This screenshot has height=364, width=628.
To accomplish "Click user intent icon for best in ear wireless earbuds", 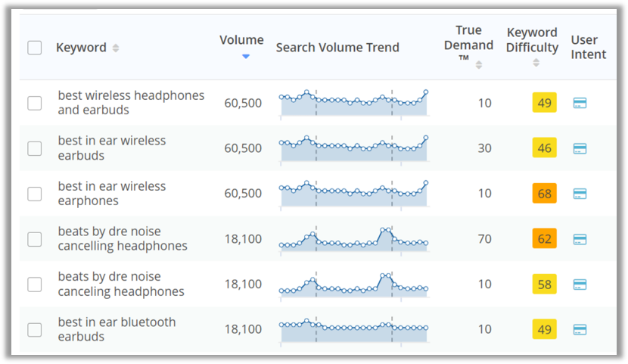I will 580,148.
